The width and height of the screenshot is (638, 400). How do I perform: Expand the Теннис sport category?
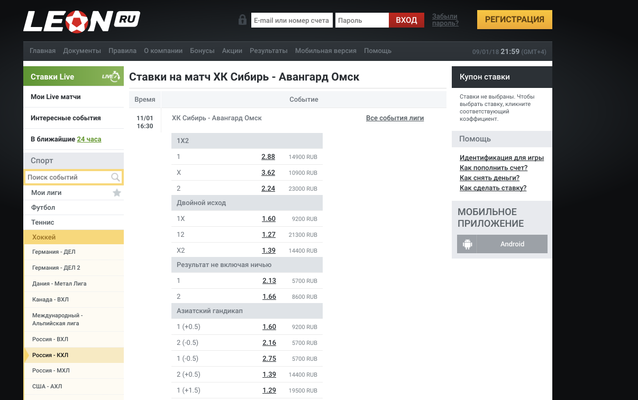tap(43, 222)
